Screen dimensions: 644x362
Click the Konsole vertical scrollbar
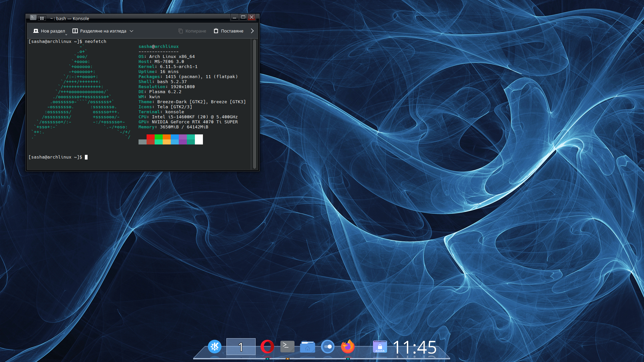tap(255, 104)
